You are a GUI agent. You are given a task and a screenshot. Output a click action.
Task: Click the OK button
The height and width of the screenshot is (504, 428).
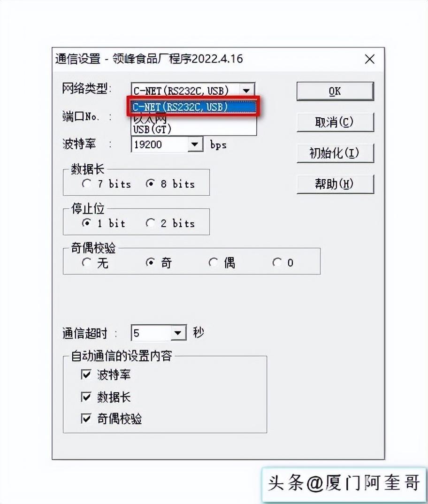click(x=335, y=92)
